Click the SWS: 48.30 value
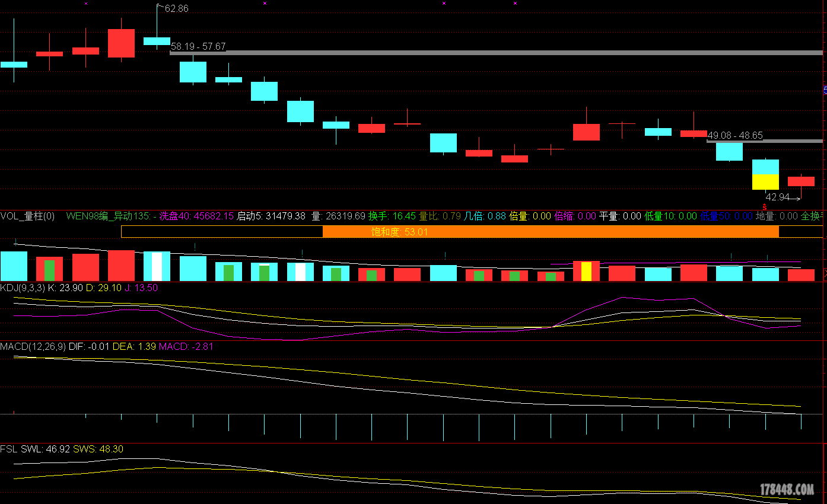 point(98,449)
